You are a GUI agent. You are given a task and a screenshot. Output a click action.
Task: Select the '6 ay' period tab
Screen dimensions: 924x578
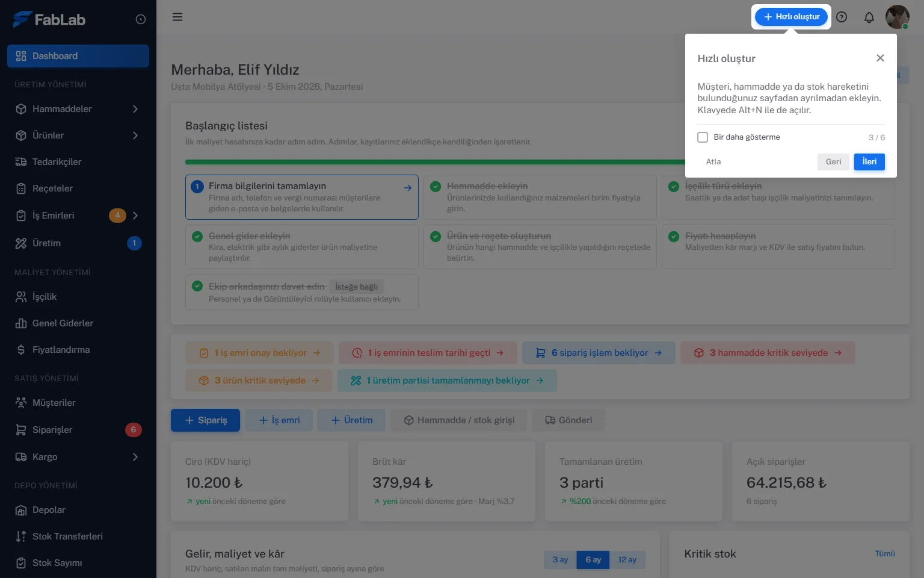[593, 560]
